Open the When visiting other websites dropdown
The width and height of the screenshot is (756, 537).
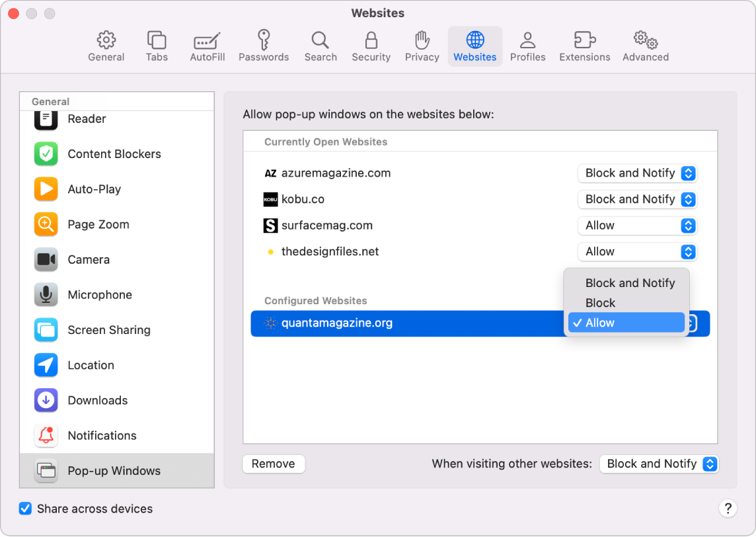(659, 464)
